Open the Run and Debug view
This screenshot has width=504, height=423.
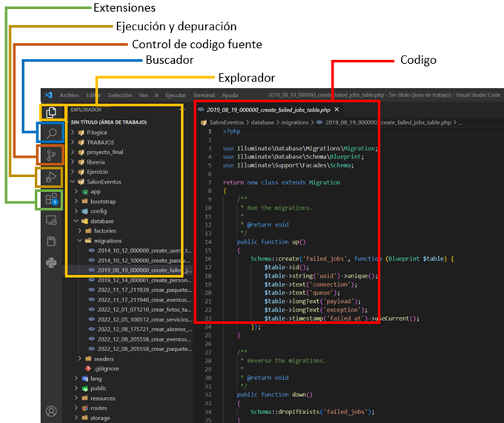click(x=51, y=177)
